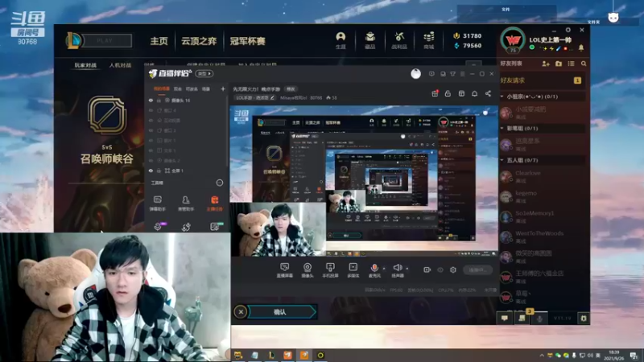Toggle visibility of 窗口 3 source
The width and height of the screenshot is (644, 362).
(x=151, y=130)
